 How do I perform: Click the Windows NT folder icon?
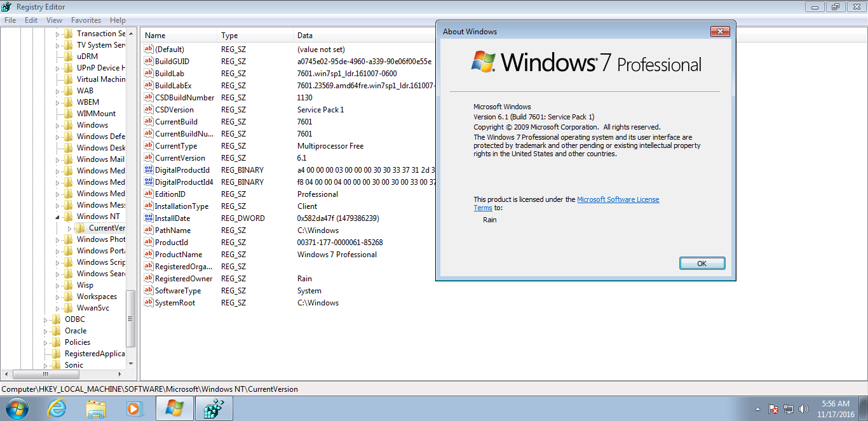(69, 217)
